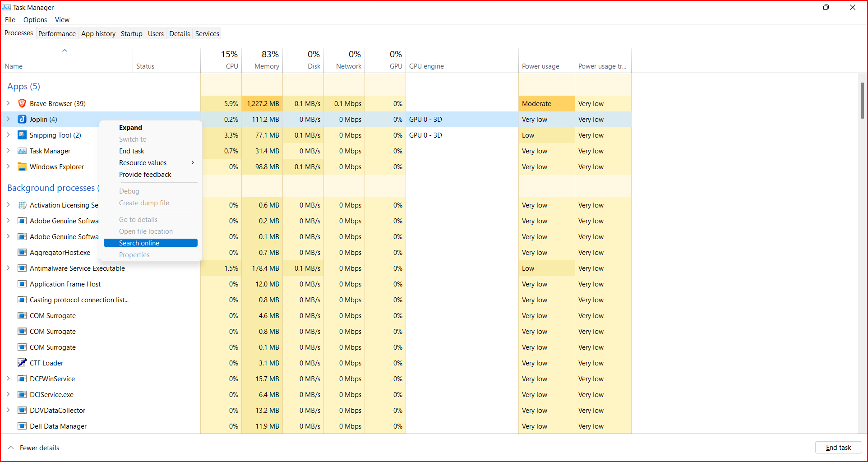Click the DCFWinService process icon
This screenshot has height=462, width=868.
(22, 379)
